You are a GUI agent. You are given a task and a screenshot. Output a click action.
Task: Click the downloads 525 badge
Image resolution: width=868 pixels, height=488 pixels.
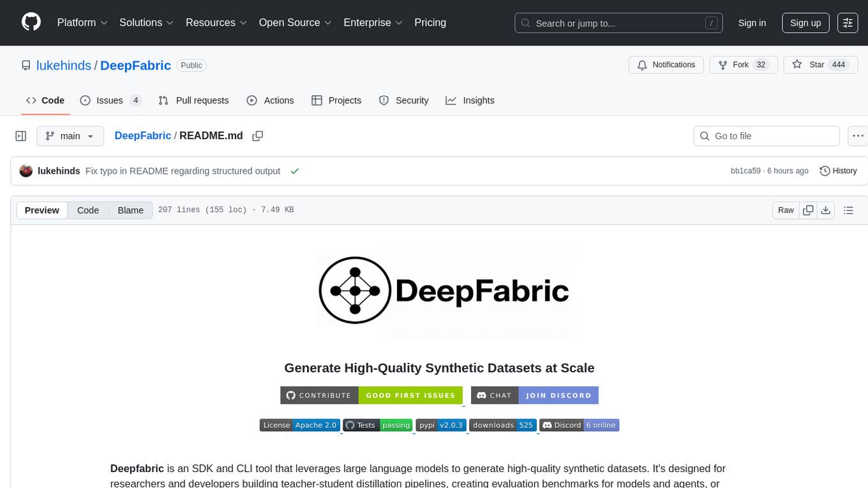tap(502, 425)
